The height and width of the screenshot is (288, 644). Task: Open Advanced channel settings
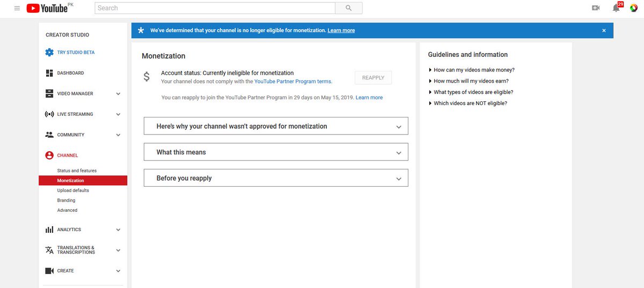pos(67,210)
